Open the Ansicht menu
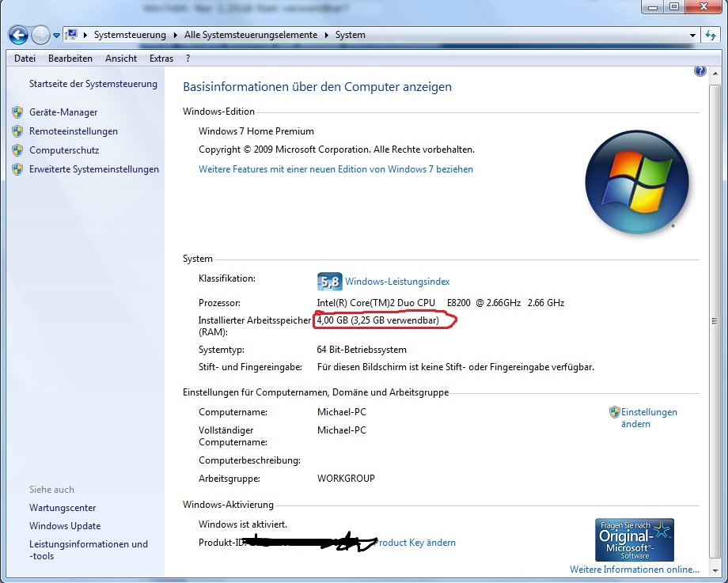Screen dimensions: 728x583 (121, 59)
